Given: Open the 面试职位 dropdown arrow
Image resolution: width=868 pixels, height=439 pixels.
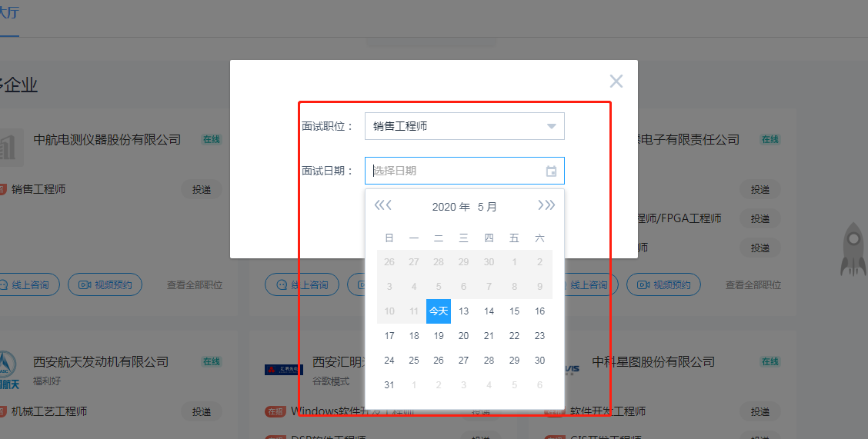Looking at the screenshot, I should 551,127.
